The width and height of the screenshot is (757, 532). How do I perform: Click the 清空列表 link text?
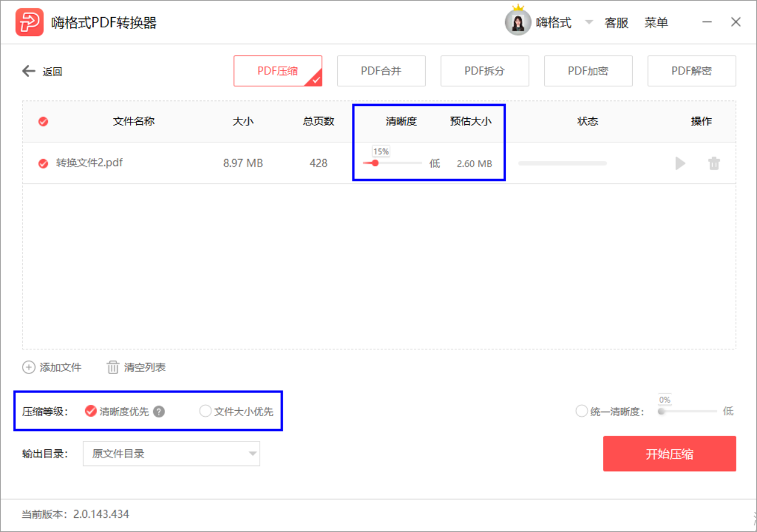tap(145, 368)
